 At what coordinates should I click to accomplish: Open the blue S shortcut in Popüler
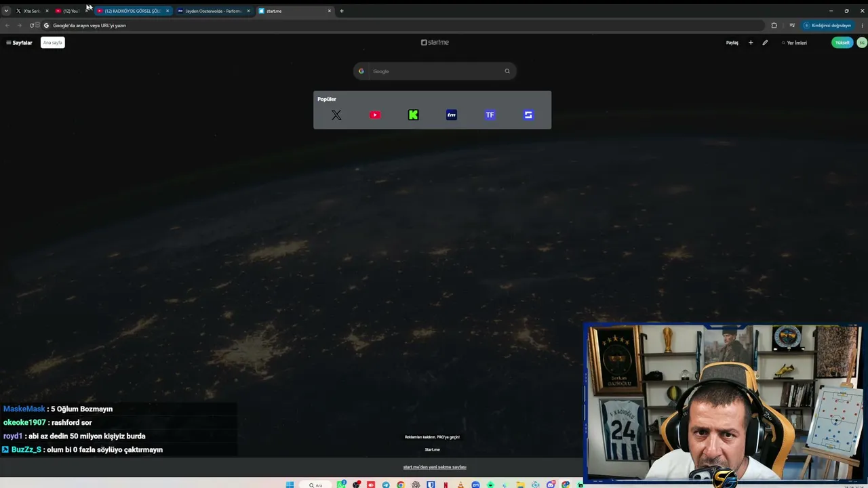(x=528, y=115)
